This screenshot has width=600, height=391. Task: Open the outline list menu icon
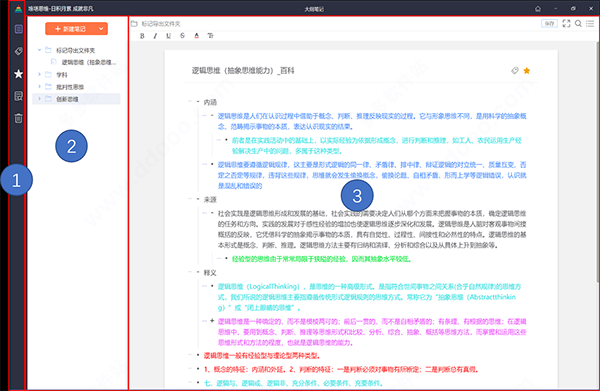click(x=590, y=24)
